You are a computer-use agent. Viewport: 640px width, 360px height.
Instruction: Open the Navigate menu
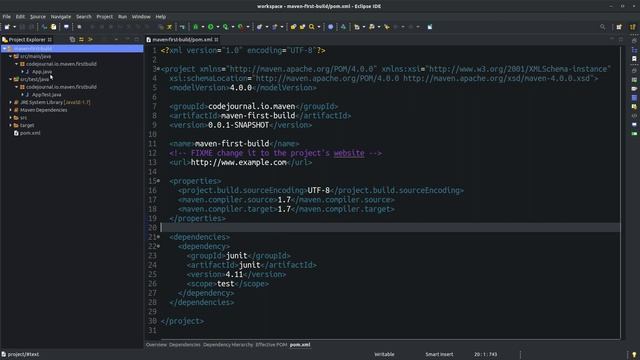(x=61, y=17)
